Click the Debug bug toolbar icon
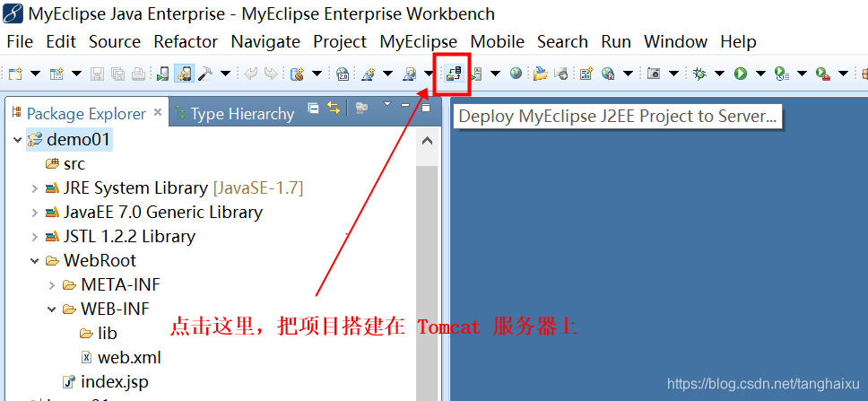Screen dimensions: 868x401 699,73
